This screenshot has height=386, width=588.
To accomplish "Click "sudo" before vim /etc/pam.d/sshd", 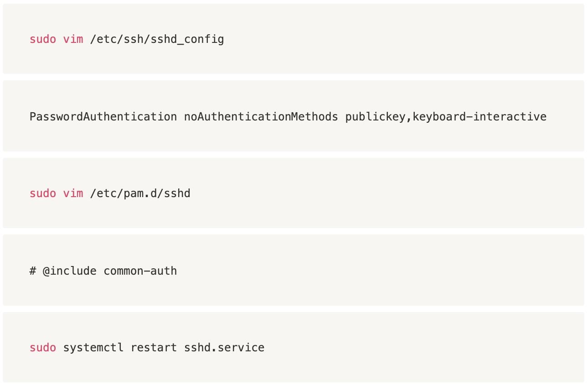I will pyautogui.click(x=43, y=193).
